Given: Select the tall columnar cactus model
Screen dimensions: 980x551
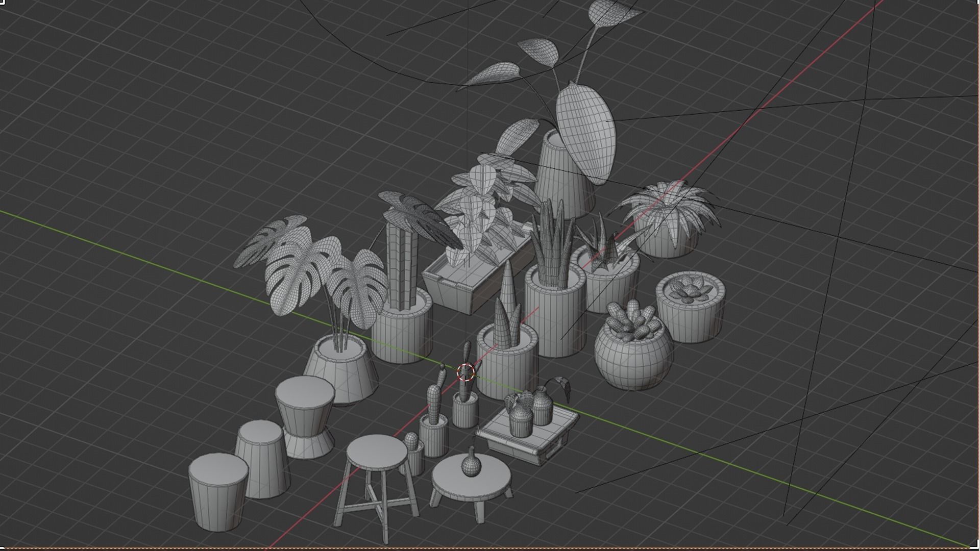Looking at the screenshot, I should [x=401, y=265].
